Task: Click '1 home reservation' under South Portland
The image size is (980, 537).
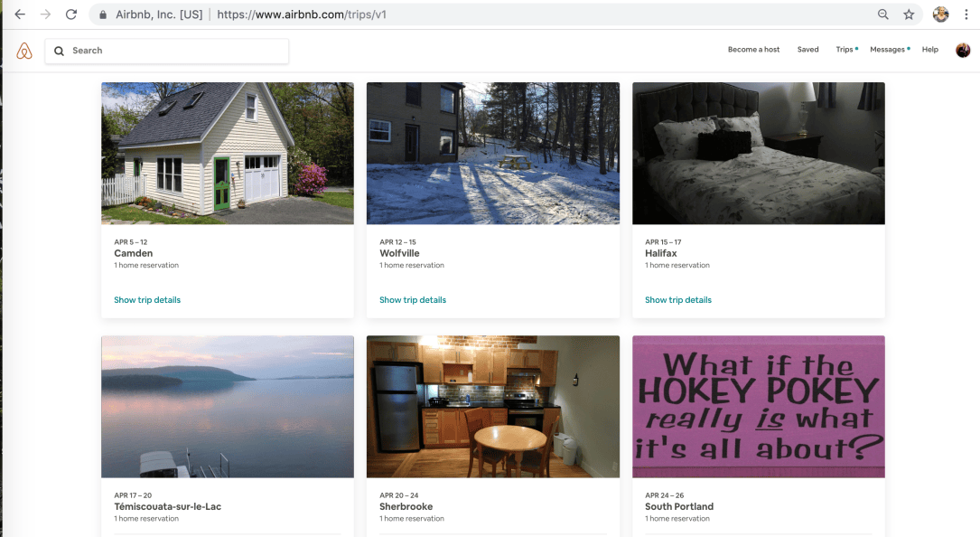Action: tap(677, 519)
